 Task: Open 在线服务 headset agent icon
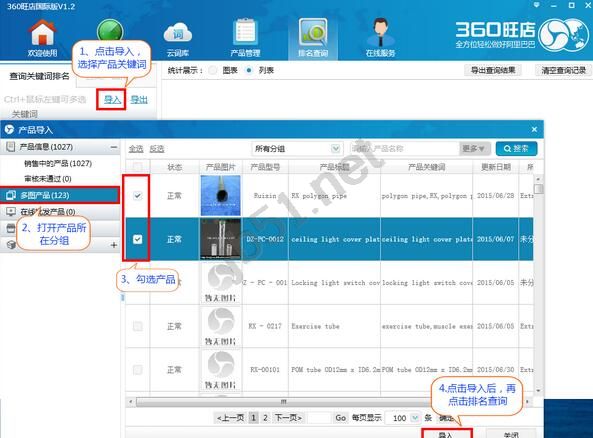coord(380,33)
